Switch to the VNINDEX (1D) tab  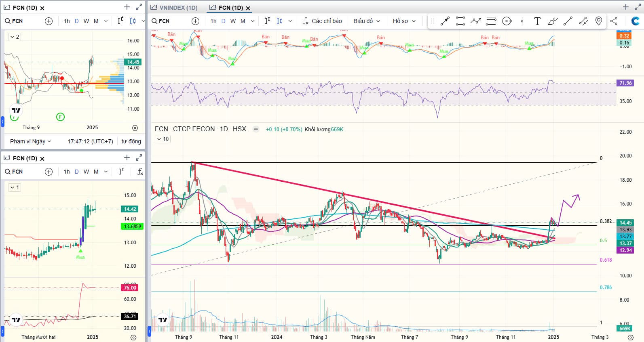174,8
